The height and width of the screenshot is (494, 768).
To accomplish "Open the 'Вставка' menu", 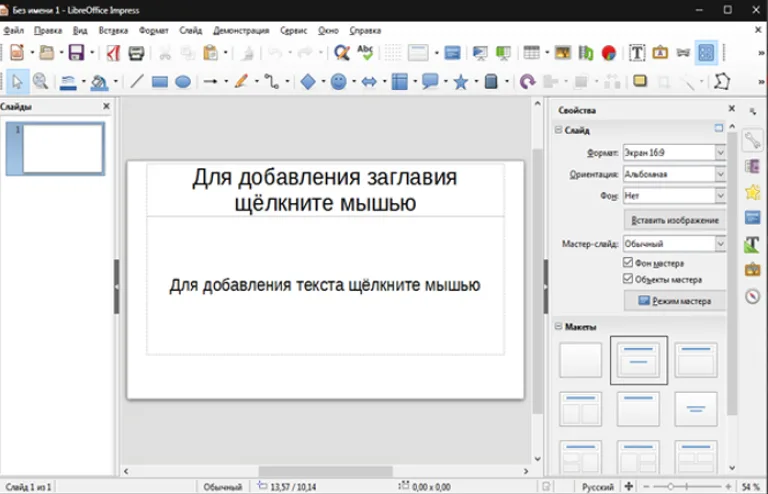I will click(x=113, y=30).
